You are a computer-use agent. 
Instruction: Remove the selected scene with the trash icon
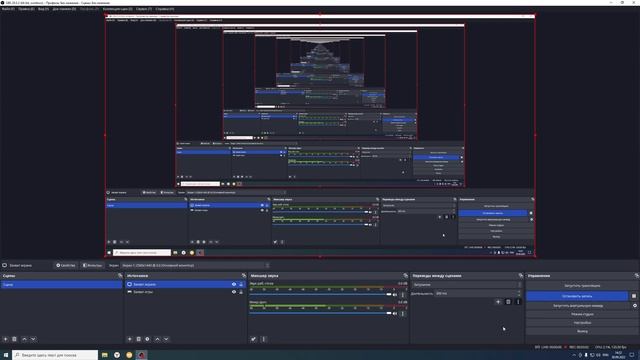(x=14, y=339)
